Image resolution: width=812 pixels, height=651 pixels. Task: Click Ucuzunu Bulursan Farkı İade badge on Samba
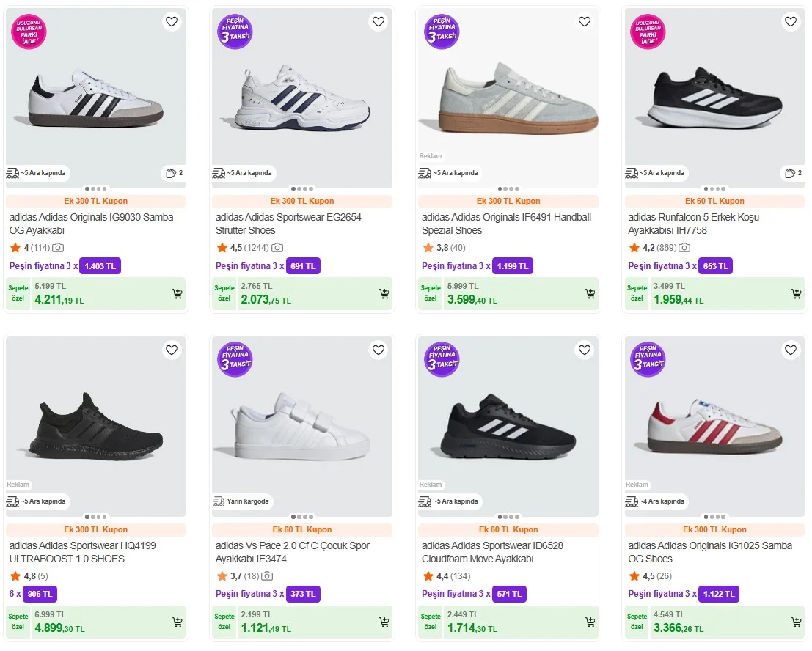pos(28,31)
